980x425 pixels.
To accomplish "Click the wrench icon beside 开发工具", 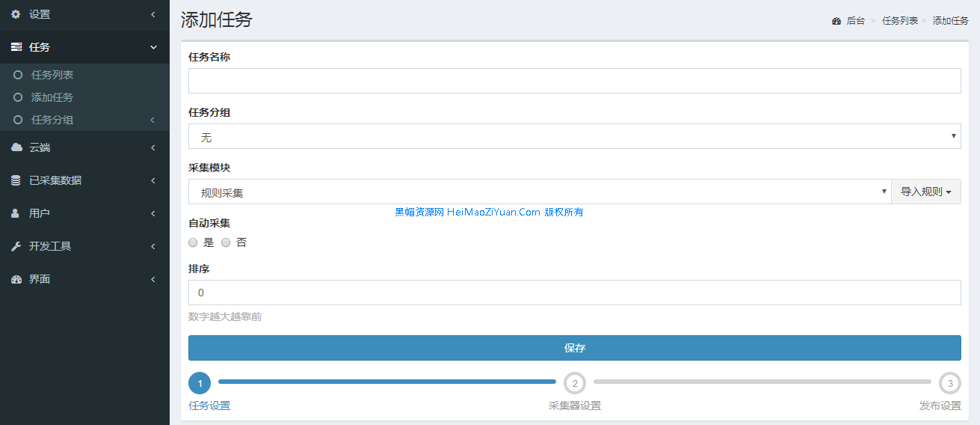I will (16, 246).
